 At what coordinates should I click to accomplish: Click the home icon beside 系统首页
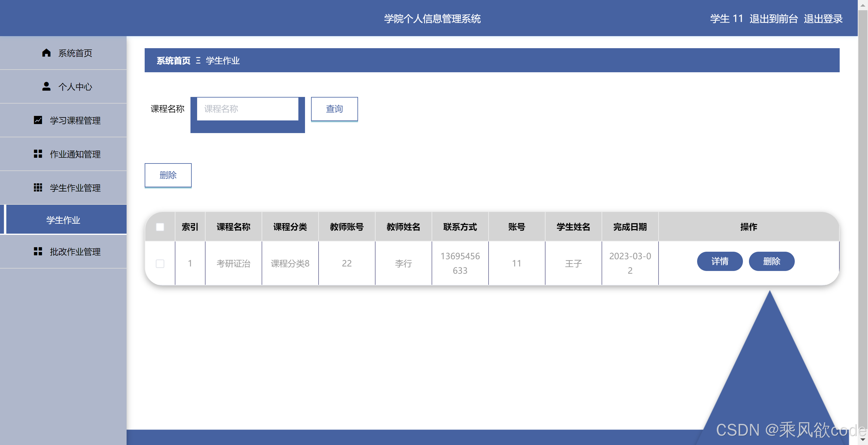click(46, 53)
